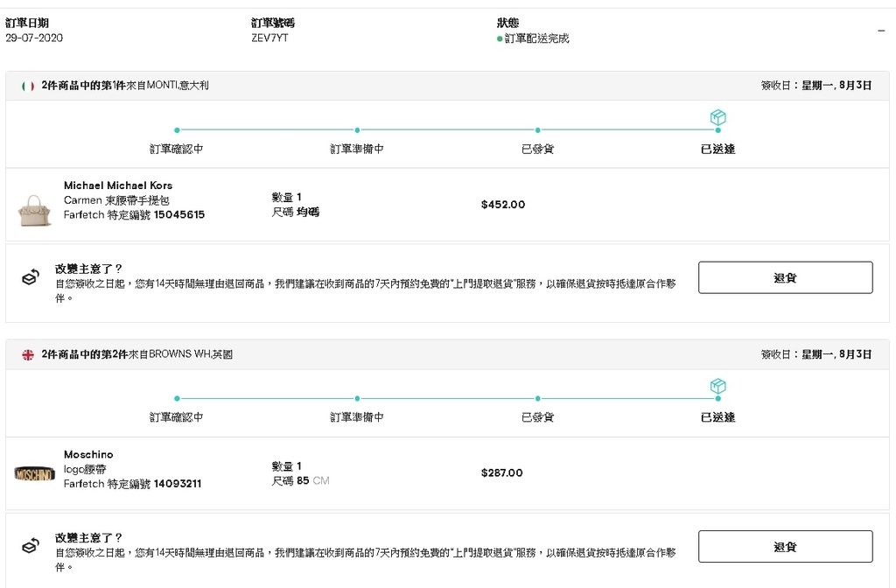896x588 pixels.
Task: Click the $287.00 price
Action: tap(501, 472)
